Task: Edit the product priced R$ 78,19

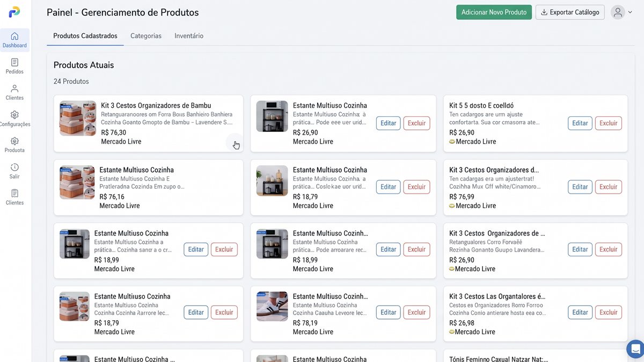Action: [x=389, y=313]
